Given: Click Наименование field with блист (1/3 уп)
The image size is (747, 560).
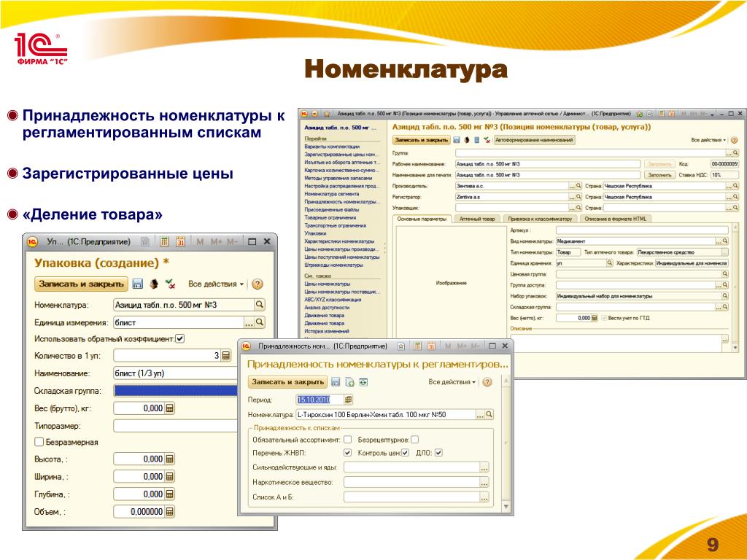Looking at the screenshot, I should tap(175, 373).
